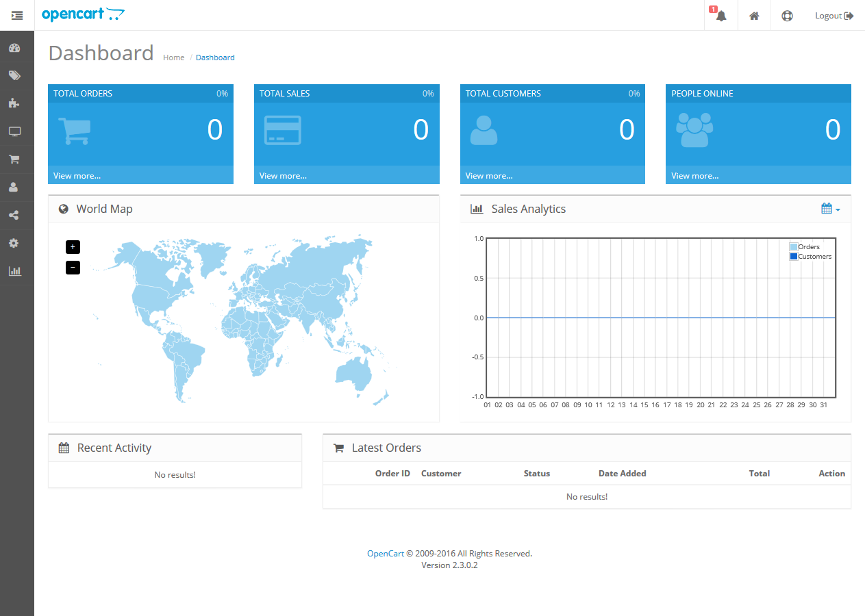The image size is (865, 616).
Task: Open notifications bell icon
Action: (x=720, y=16)
